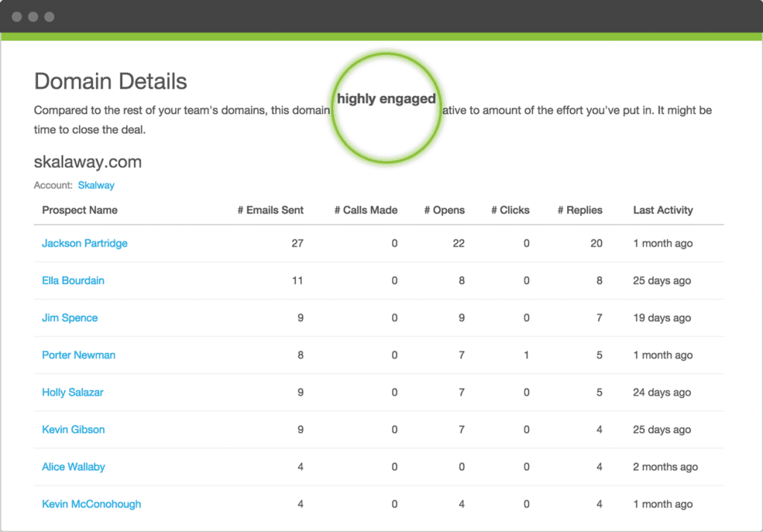Click the # Clicks column header

click(510, 210)
